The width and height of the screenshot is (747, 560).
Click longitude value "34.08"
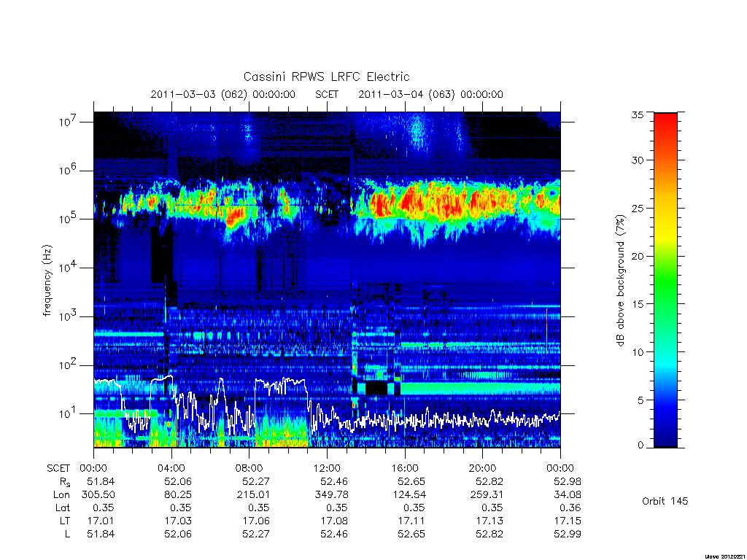coord(568,495)
